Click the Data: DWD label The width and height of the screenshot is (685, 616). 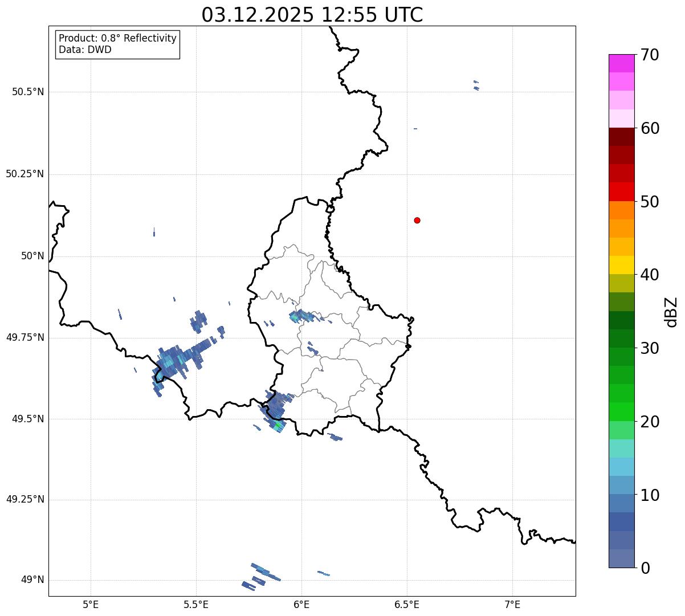85,50
